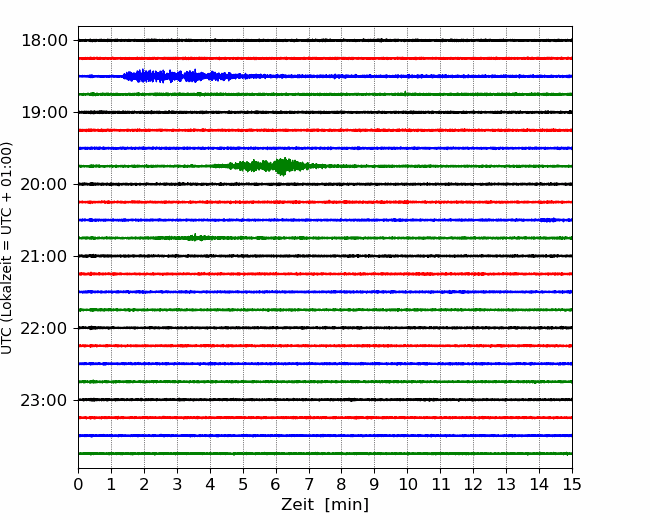The height and width of the screenshot is (520, 650).
Task: Click the large green seismic event near 19:45
Action: pyautogui.click(x=278, y=166)
